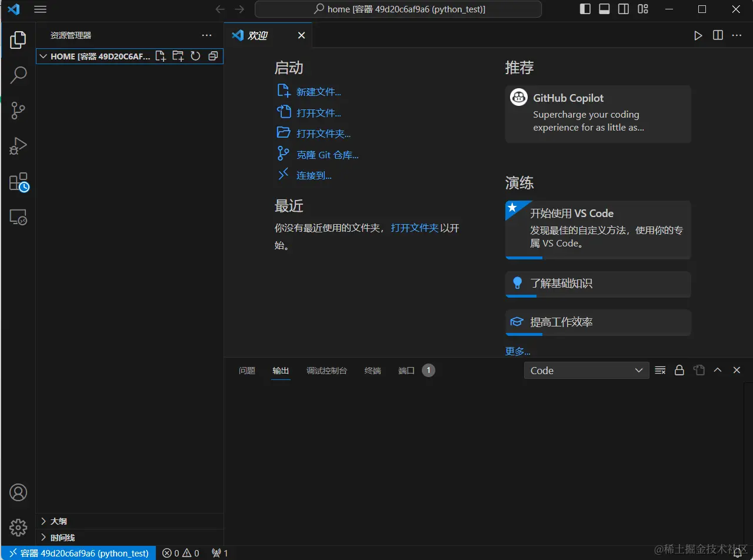Image resolution: width=753 pixels, height=560 pixels.
Task: Close the bottom panel
Action: [x=737, y=371]
